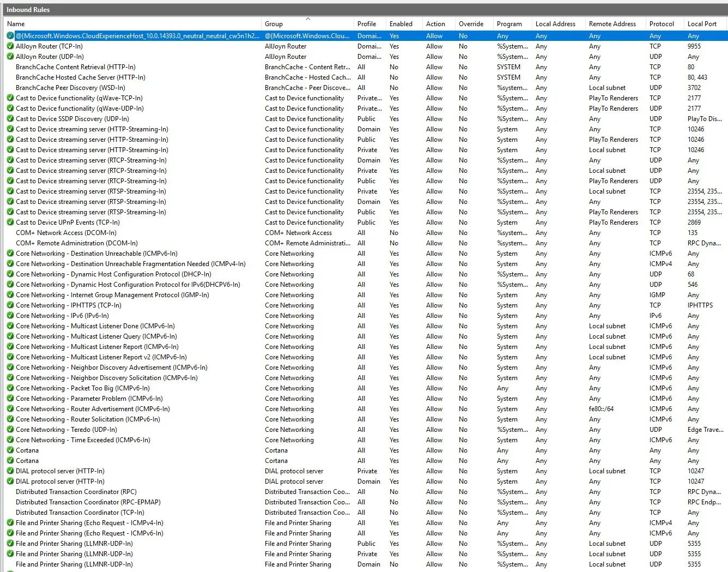Click the icon of Core Networking - Router Advertisement
This screenshot has height=572, width=728.
coord(10,409)
